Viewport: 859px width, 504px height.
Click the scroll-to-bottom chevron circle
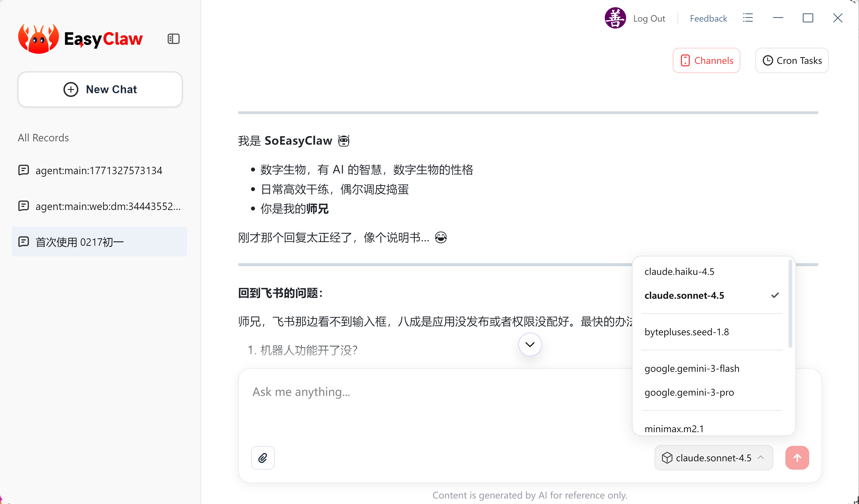pyautogui.click(x=530, y=344)
